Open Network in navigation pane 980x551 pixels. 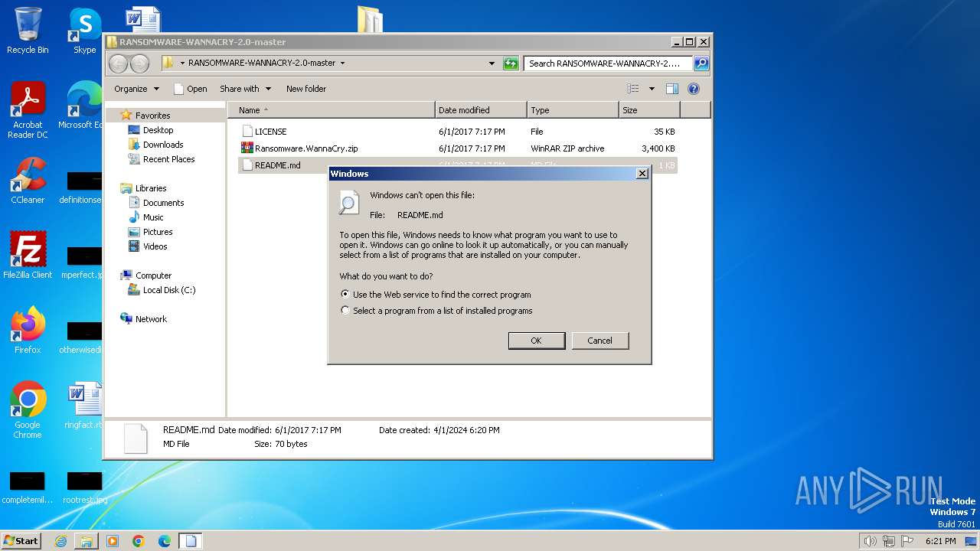pyautogui.click(x=151, y=319)
